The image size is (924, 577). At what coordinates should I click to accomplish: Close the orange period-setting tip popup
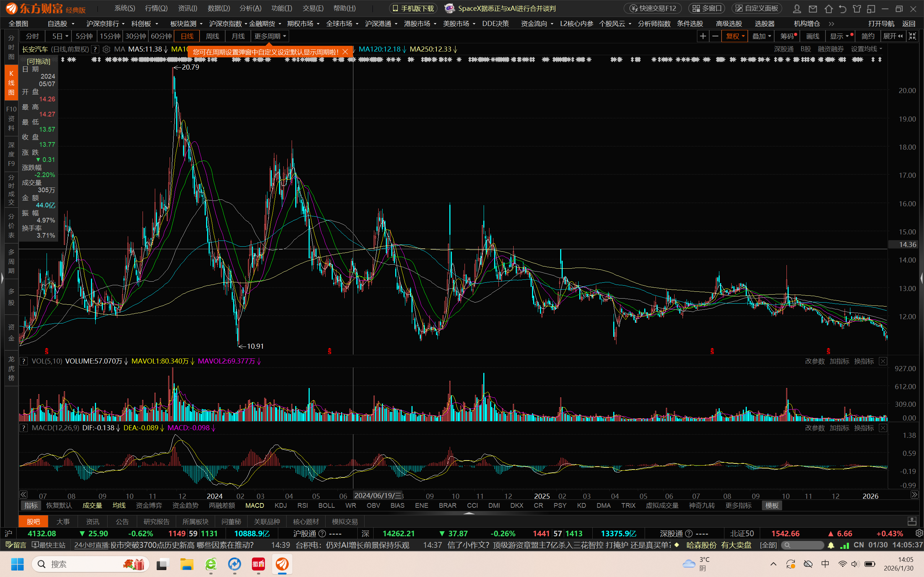tap(345, 52)
